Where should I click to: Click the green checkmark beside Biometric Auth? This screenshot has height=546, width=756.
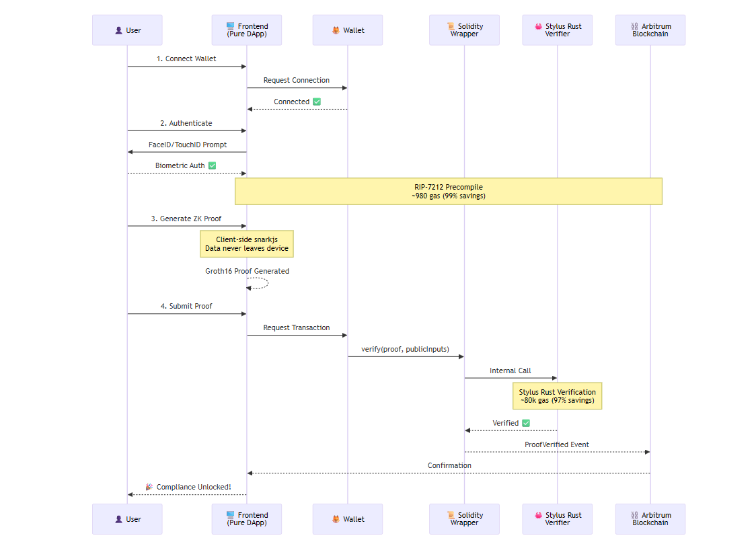click(212, 165)
